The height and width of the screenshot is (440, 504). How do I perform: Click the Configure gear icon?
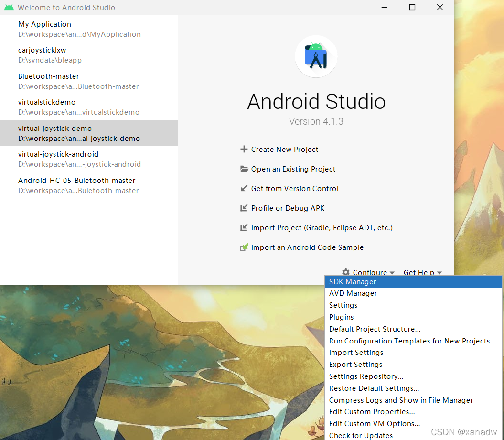pos(346,272)
